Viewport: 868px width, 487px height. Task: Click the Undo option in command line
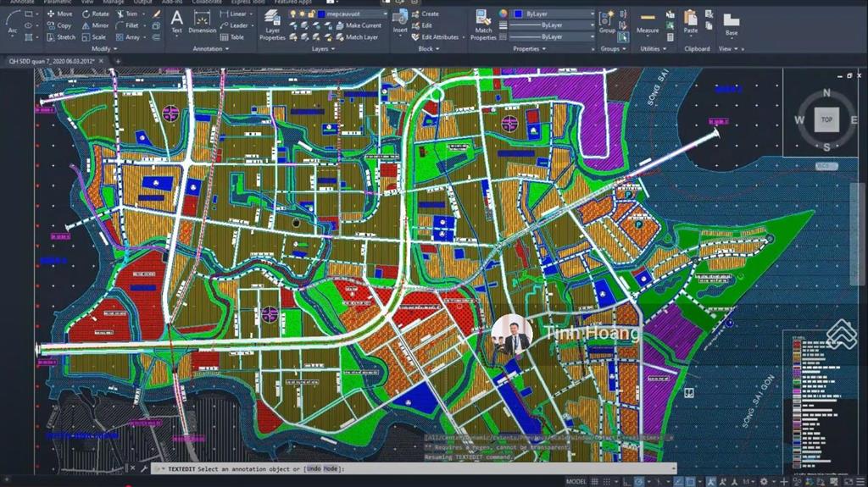pos(313,468)
